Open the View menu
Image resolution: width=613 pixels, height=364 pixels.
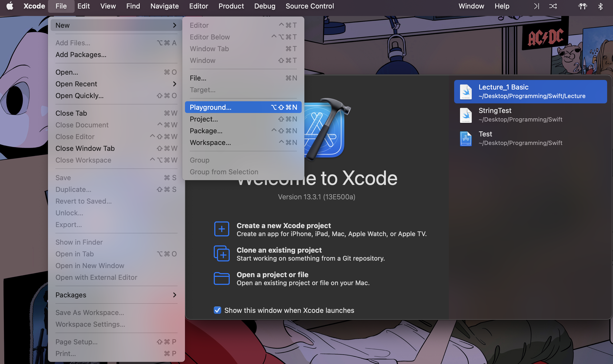pyautogui.click(x=108, y=6)
